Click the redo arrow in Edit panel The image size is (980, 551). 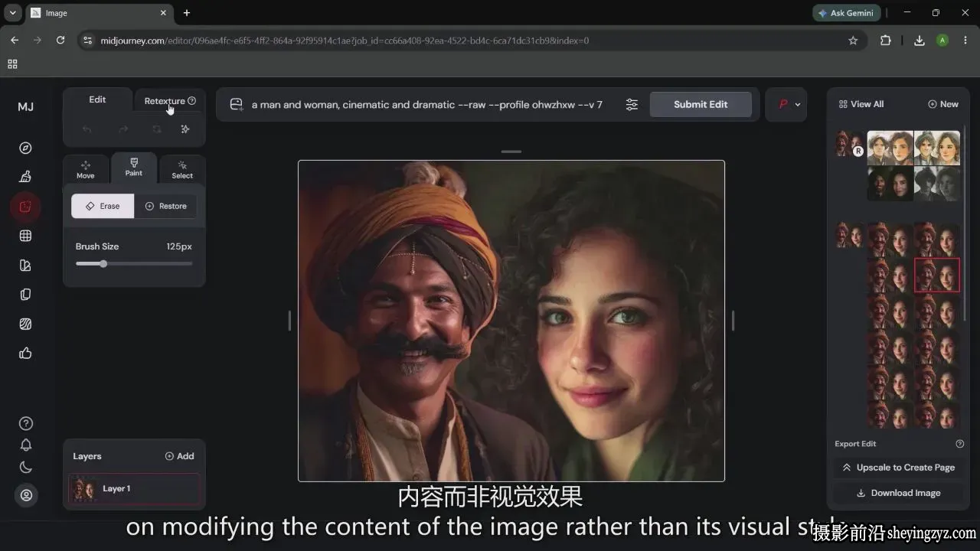pyautogui.click(x=122, y=129)
